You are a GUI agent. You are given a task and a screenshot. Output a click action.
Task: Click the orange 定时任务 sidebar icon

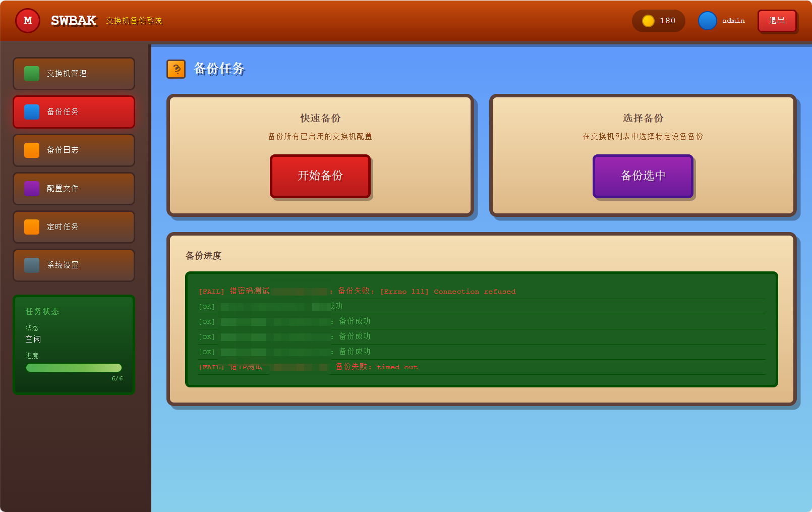point(32,227)
